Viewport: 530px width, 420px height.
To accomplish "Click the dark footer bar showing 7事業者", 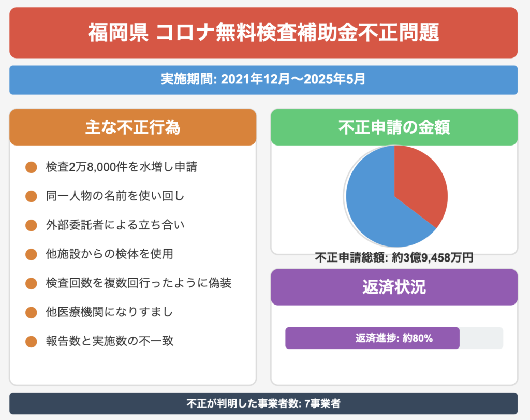I will point(263,403).
